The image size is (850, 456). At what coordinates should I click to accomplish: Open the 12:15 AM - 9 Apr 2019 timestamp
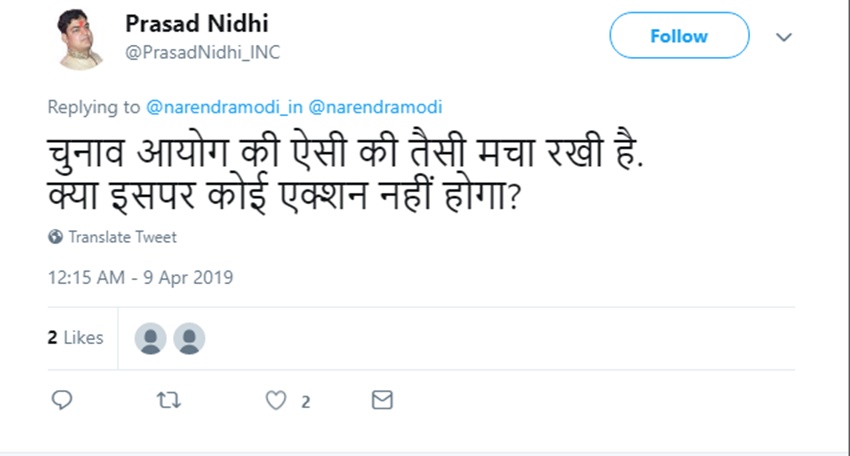tap(140, 277)
